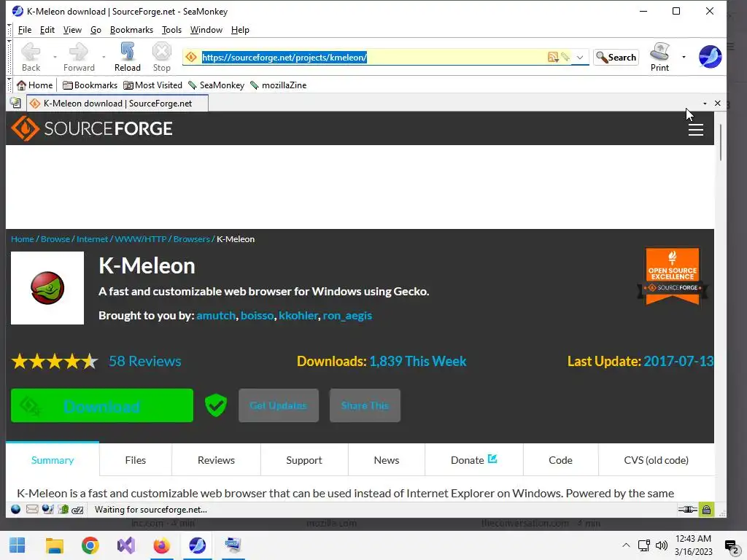Open the Home bookmark toolbar button
Screen dimensions: 747x560
pos(34,85)
